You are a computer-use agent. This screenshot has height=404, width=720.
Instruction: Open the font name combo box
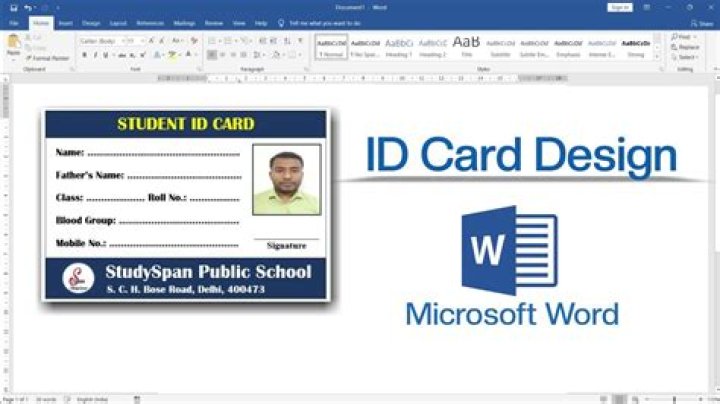(101, 41)
